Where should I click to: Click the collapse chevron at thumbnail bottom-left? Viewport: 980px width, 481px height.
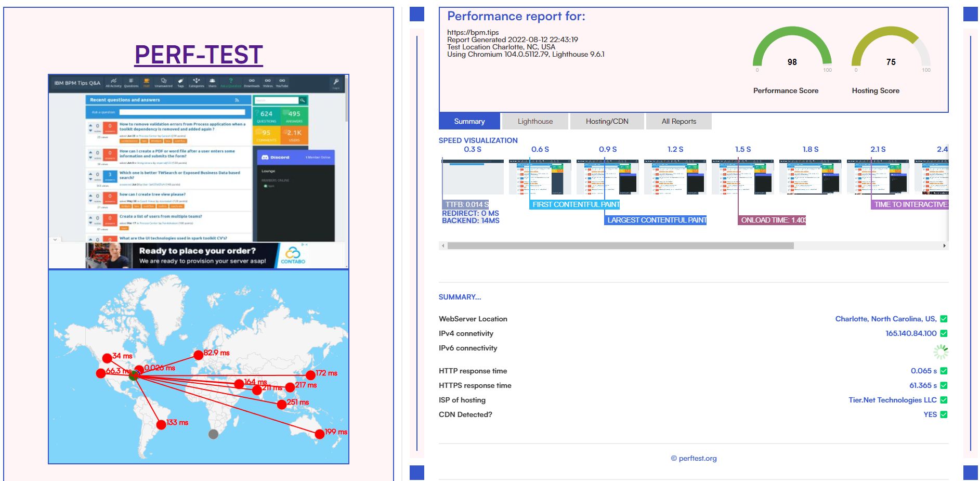pos(55,240)
